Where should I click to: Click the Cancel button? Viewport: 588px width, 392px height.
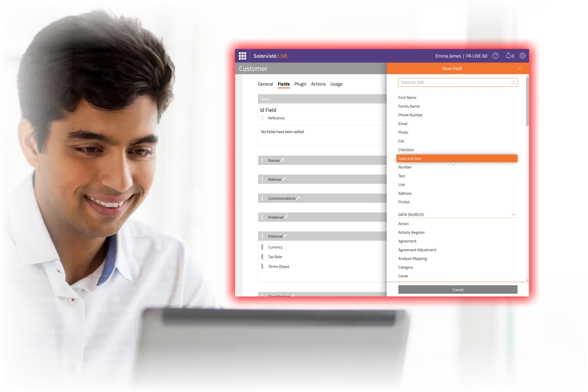pyautogui.click(x=458, y=289)
